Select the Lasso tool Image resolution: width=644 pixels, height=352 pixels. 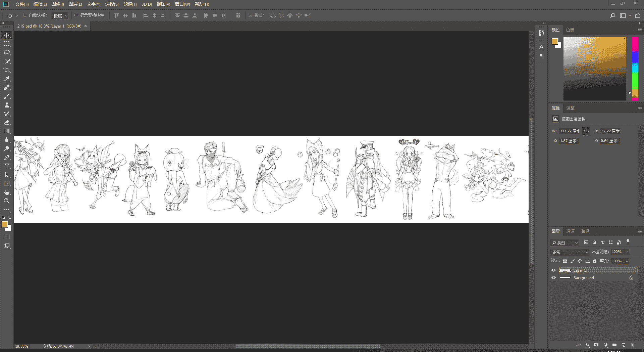click(x=7, y=52)
